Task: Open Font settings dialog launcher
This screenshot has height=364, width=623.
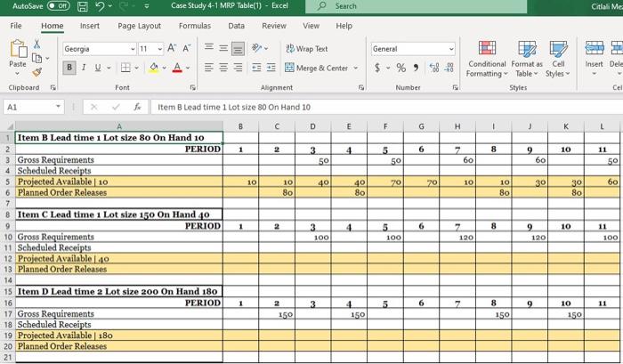Action: [193, 87]
